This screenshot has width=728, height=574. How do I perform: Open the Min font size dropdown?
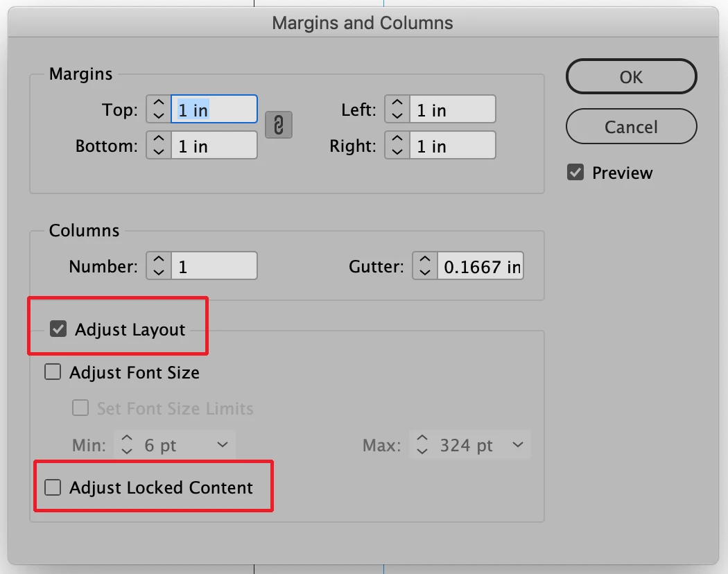coord(223,445)
